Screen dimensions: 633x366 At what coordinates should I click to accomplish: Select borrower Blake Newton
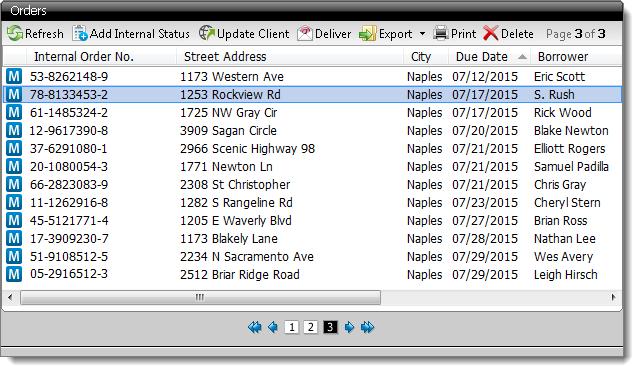571,131
